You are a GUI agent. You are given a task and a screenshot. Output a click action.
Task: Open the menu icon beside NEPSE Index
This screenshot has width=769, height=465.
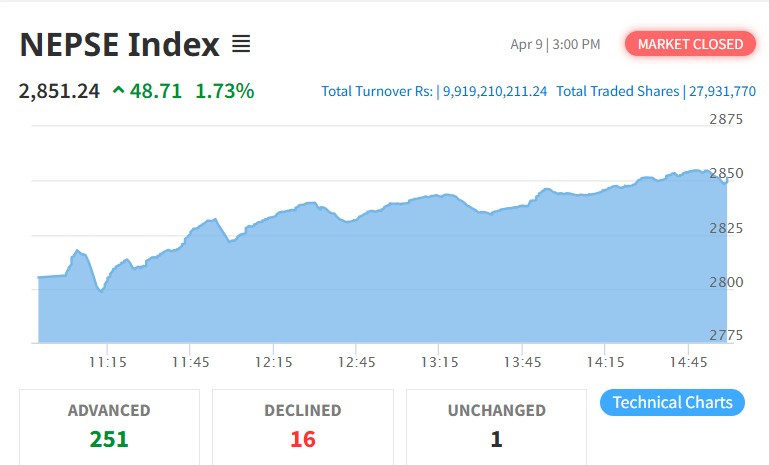coord(241,45)
